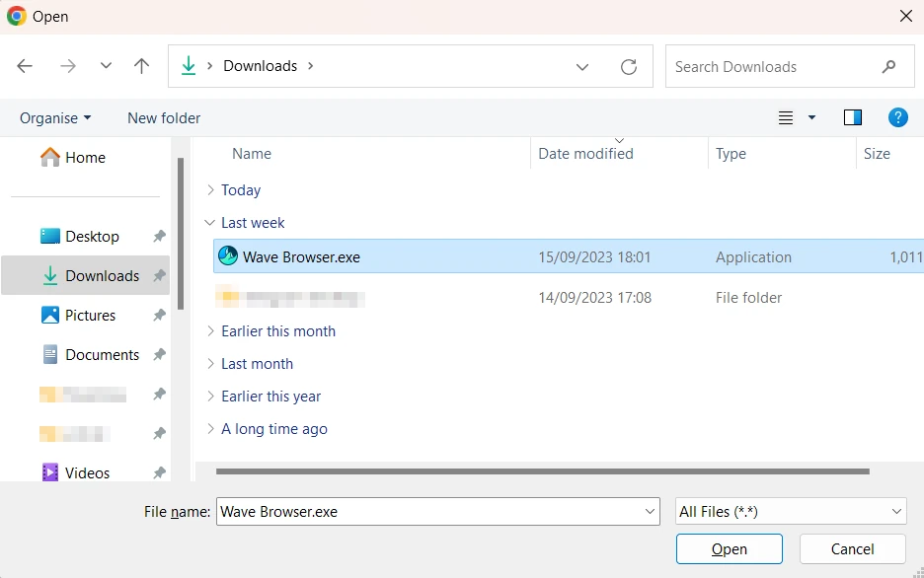Click New folder in the toolbar
Viewport: 924px width, 578px height.
pyautogui.click(x=164, y=117)
